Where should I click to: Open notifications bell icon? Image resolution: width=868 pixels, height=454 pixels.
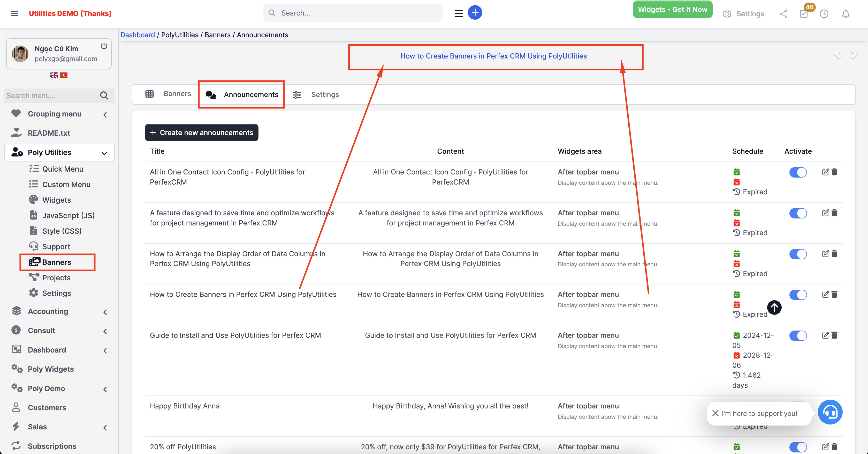coord(846,14)
